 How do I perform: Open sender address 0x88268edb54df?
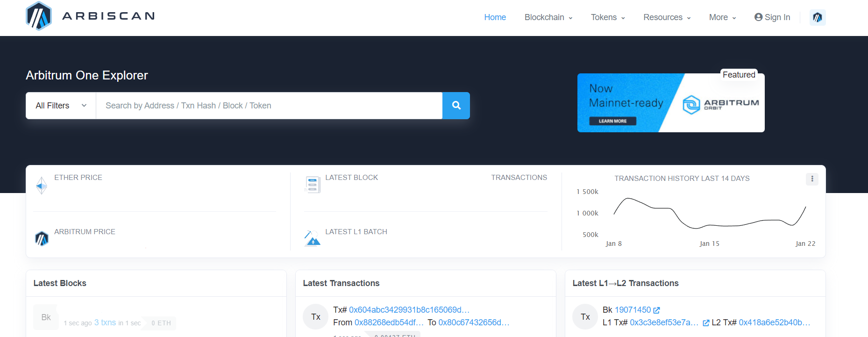(389, 323)
